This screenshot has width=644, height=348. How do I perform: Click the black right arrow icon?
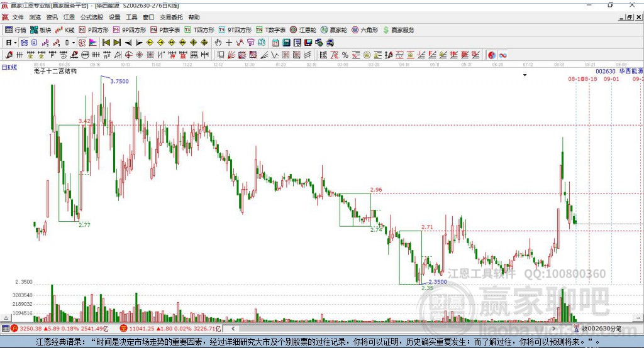coord(139,43)
